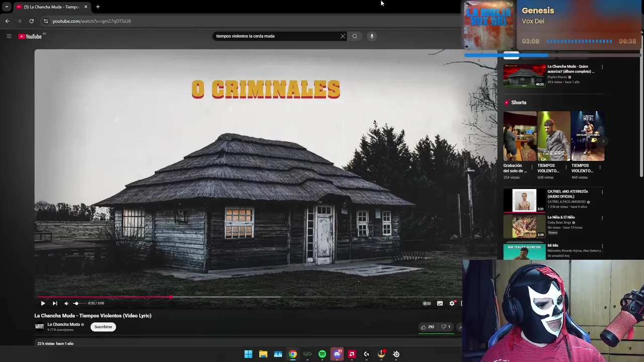Screen dimensions: 644x362
Task: Mute the video player volume
Action: click(66, 303)
